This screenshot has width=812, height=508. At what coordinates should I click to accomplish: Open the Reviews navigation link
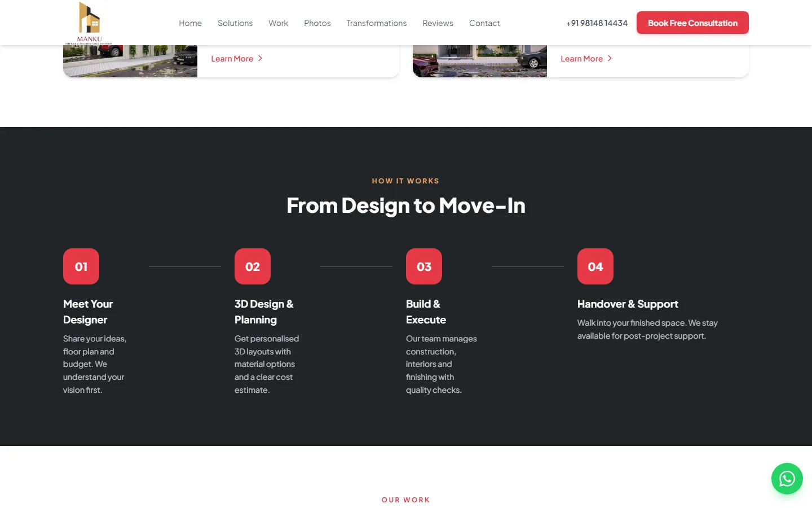pos(438,23)
